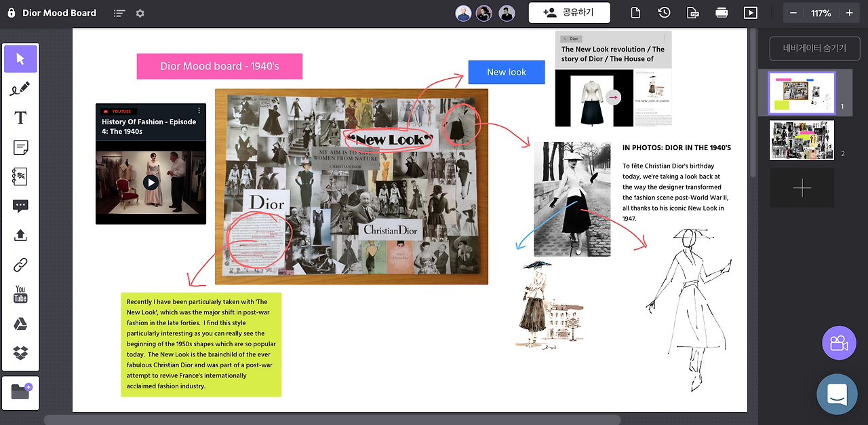Viewport: 868px width, 425px height.
Task: Open the chat support bubble
Action: click(x=837, y=394)
